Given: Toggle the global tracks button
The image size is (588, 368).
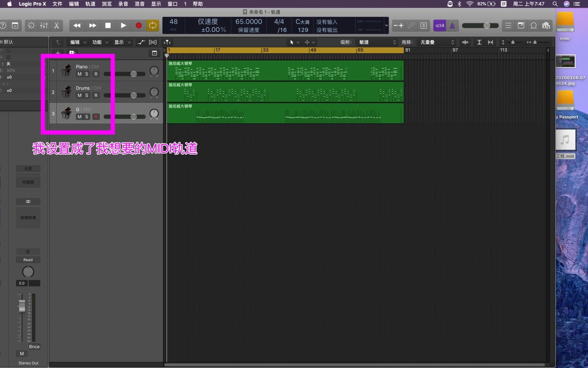Looking at the screenshot, I should (x=154, y=53).
